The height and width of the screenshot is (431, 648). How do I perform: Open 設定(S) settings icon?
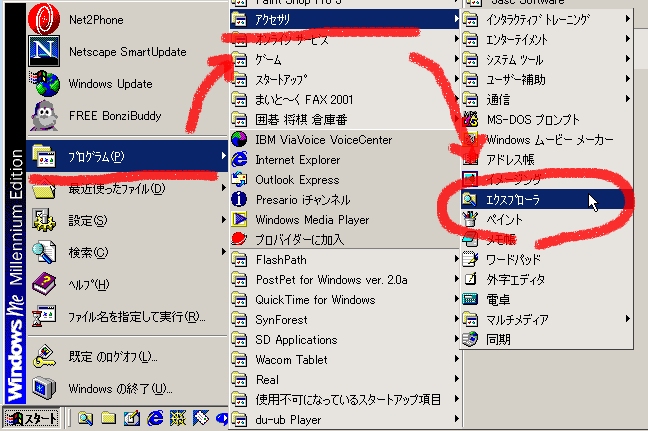(x=44, y=220)
